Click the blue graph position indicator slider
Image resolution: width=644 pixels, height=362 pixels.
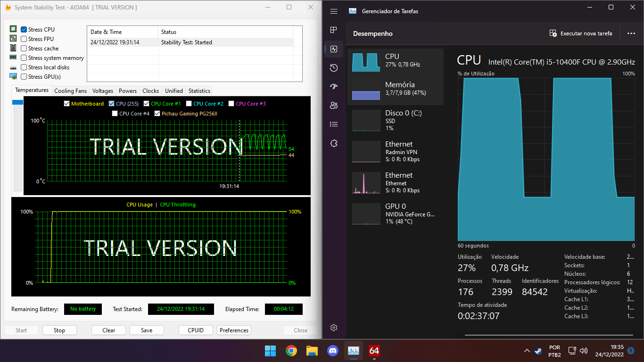[x=17, y=102]
